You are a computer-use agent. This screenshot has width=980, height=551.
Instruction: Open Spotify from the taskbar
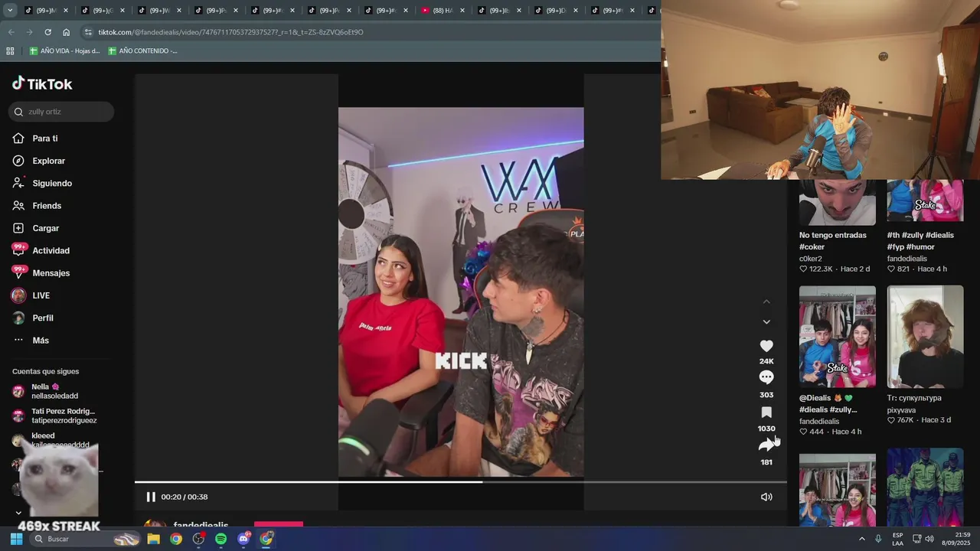220,539
